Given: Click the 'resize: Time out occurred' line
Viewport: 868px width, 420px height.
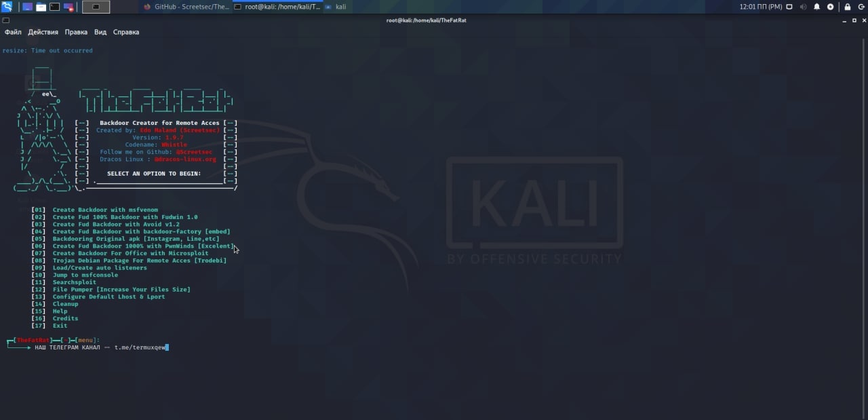Looking at the screenshot, I should pyautogui.click(x=47, y=50).
